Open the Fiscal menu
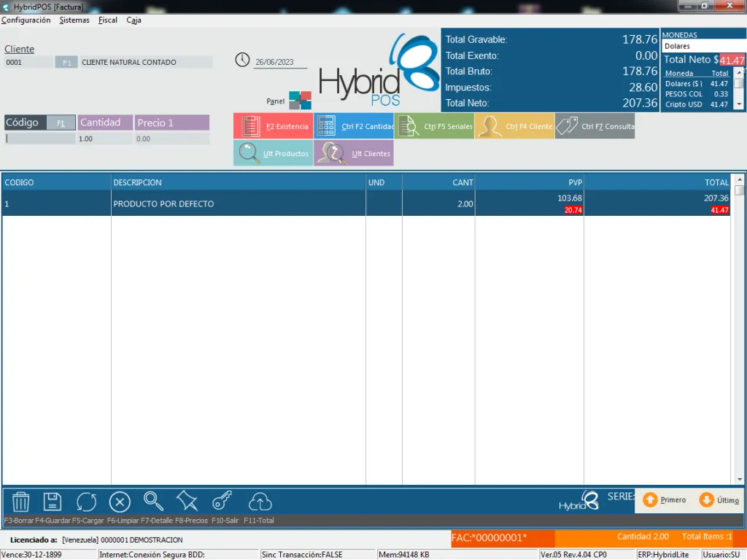The height and width of the screenshot is (560, 747). point(107,20)
